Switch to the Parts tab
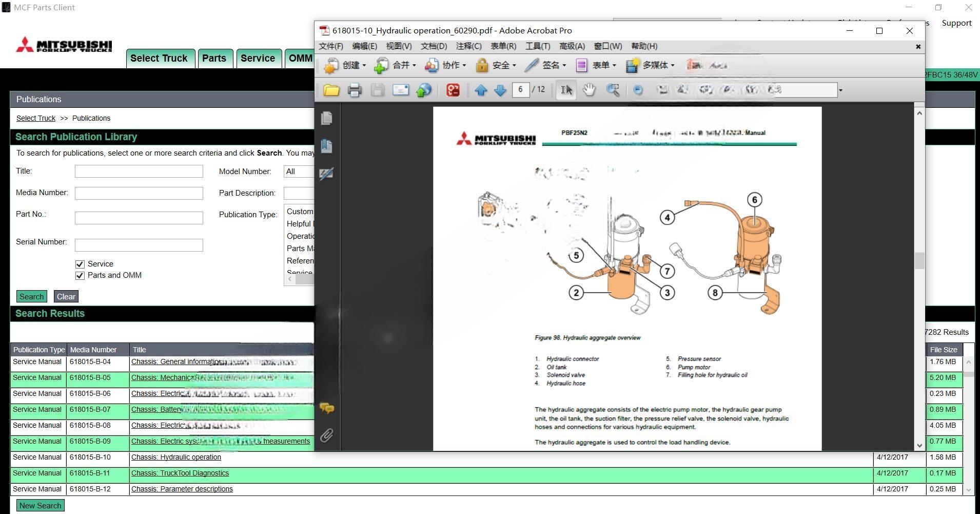 [x=214, y=58]
